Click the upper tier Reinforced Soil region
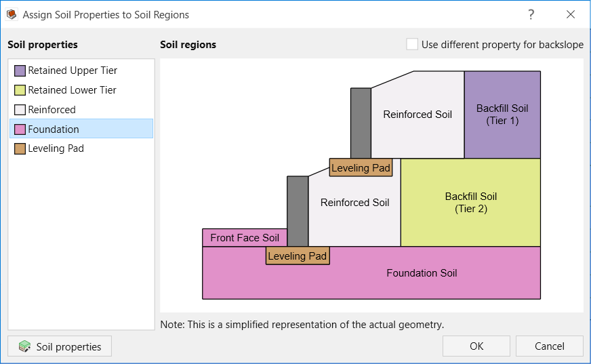This screenshot has height=364, width=591. (417, 115)
